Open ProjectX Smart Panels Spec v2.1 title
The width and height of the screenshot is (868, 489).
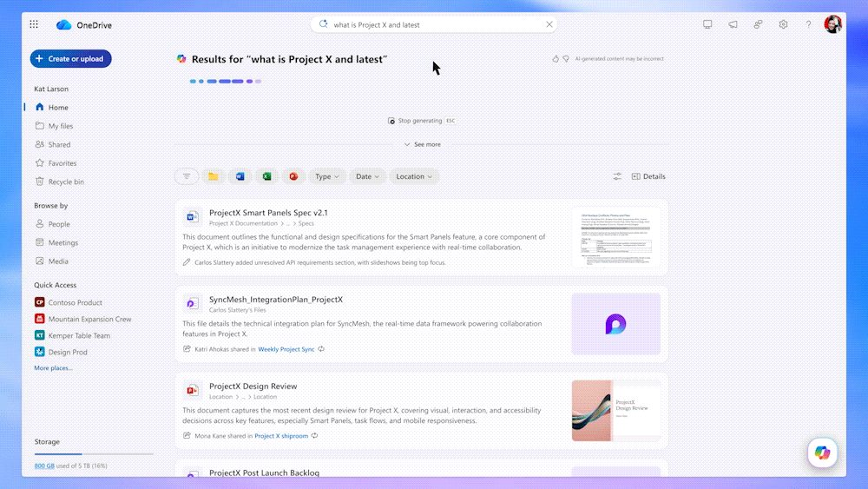click(x=268, y=213)
